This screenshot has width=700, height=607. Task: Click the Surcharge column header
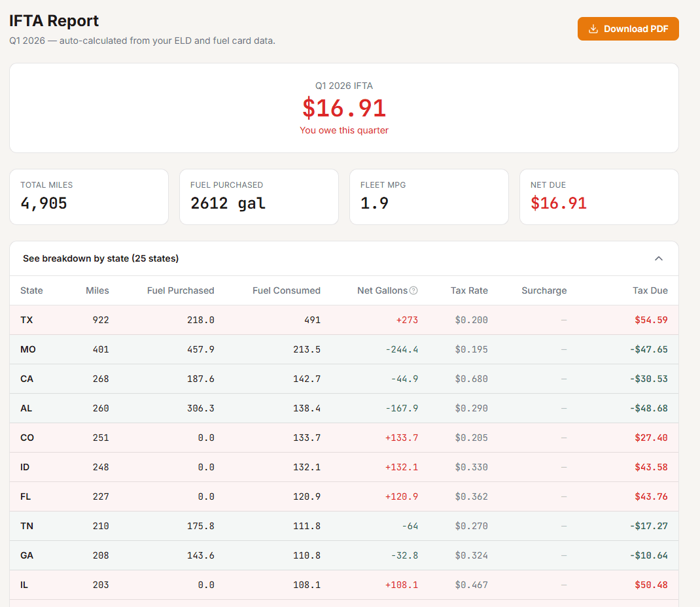tap(544, 290)
